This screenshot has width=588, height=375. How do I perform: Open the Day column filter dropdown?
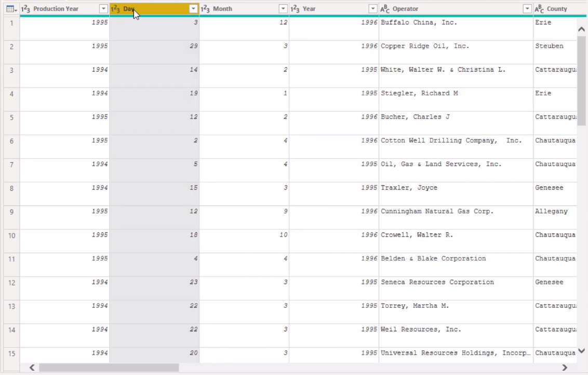click(193, 9)
